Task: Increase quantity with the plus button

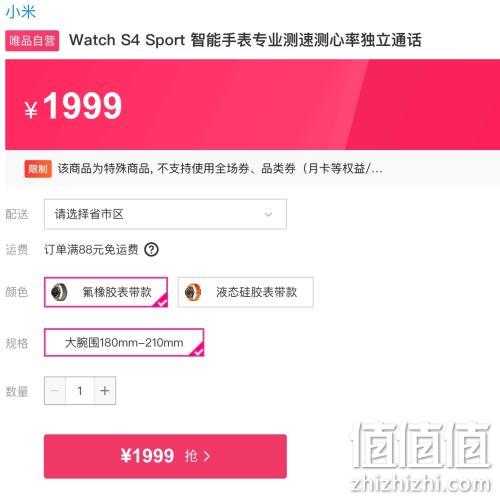Action: (105, 390)
